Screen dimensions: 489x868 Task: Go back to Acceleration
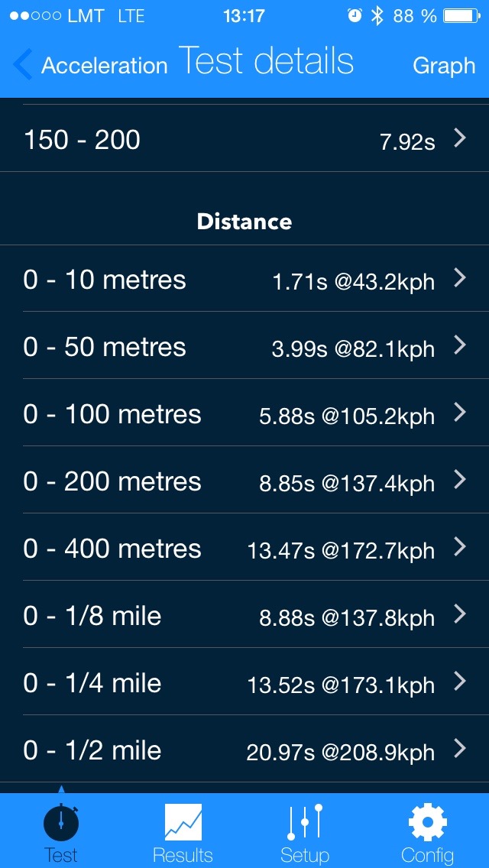coord(104,66)
